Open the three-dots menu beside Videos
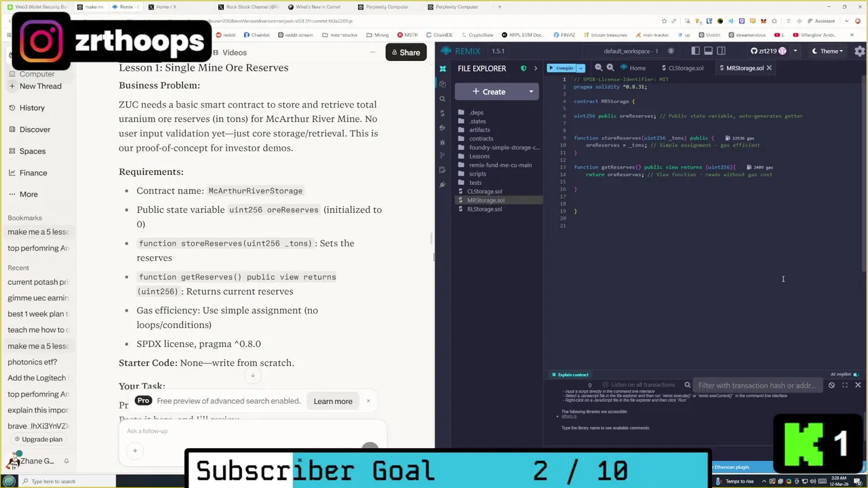Viewport: 868px width, 488px height. (x=372, y=52)
